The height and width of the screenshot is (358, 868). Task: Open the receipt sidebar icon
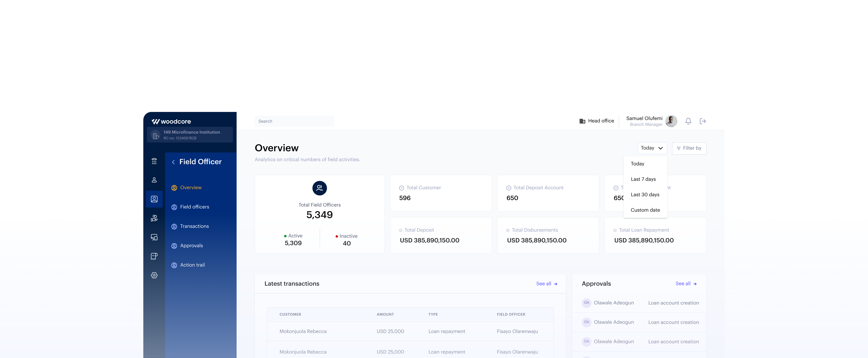154,256
